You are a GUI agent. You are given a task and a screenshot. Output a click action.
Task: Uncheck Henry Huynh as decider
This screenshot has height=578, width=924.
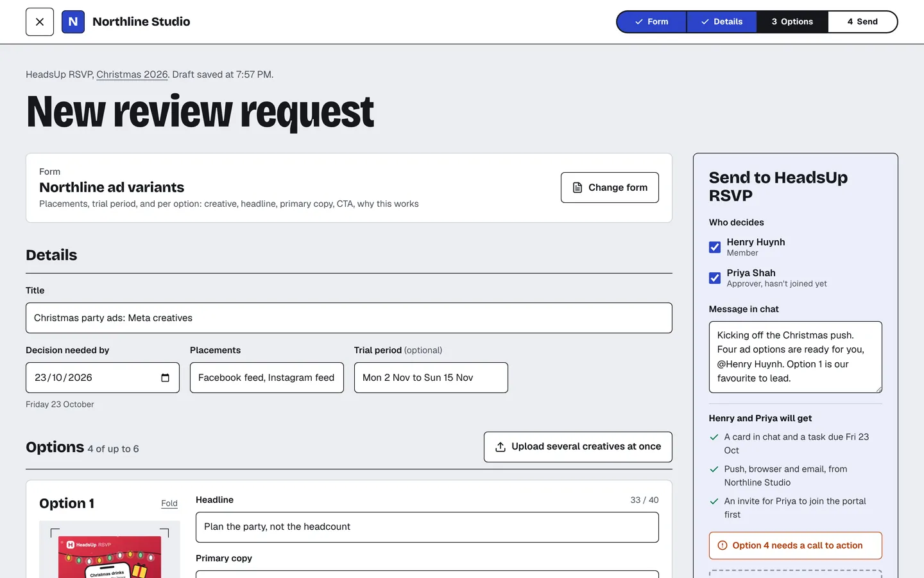[715, 247]
